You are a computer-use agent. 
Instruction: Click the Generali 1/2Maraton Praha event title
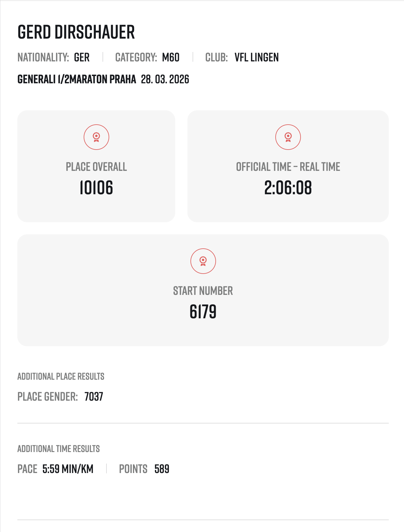click(x=77, y=79)
